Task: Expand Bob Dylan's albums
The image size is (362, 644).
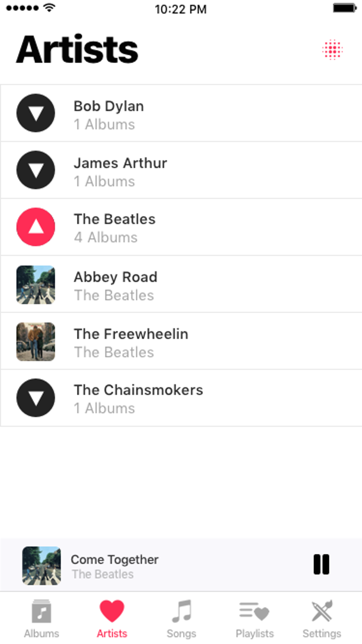Action: (x=36, y=113)
